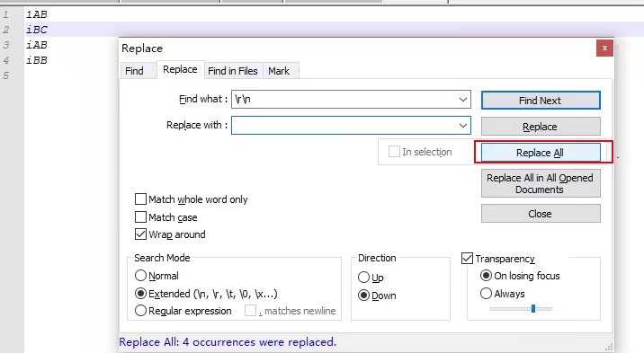Viewport: 644px width, 353px height.
Task: Select Normal search mode
Action: 140,276
